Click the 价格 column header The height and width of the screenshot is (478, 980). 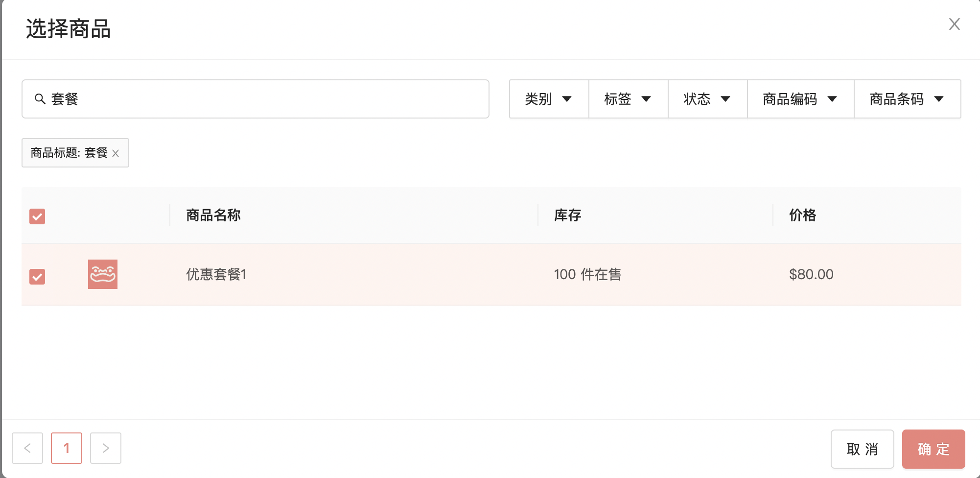click(803, 215)
